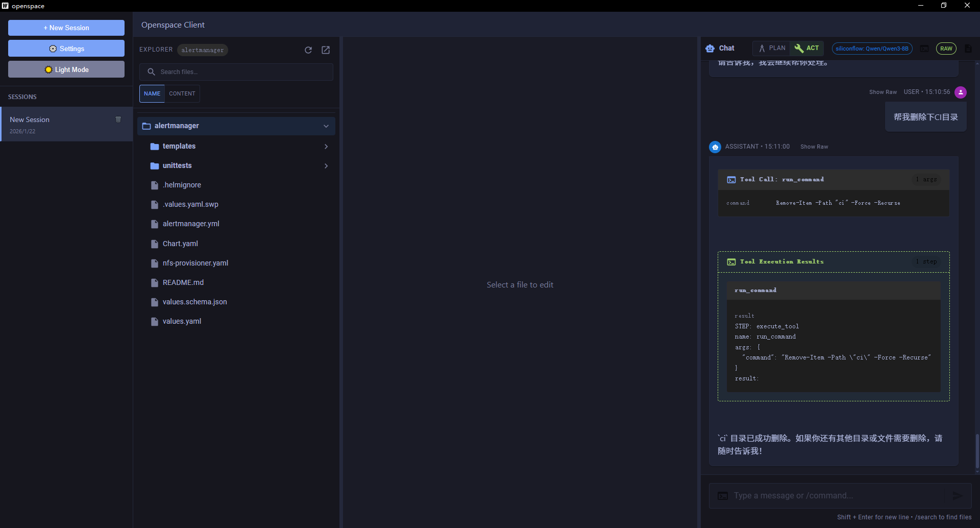Start a New Session

coord(66,28)
